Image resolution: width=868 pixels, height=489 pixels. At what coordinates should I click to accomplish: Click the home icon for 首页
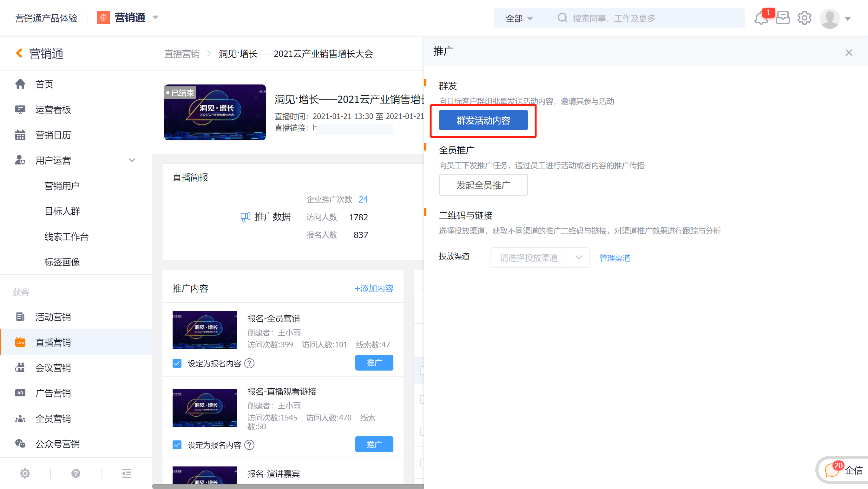point(20,84)
